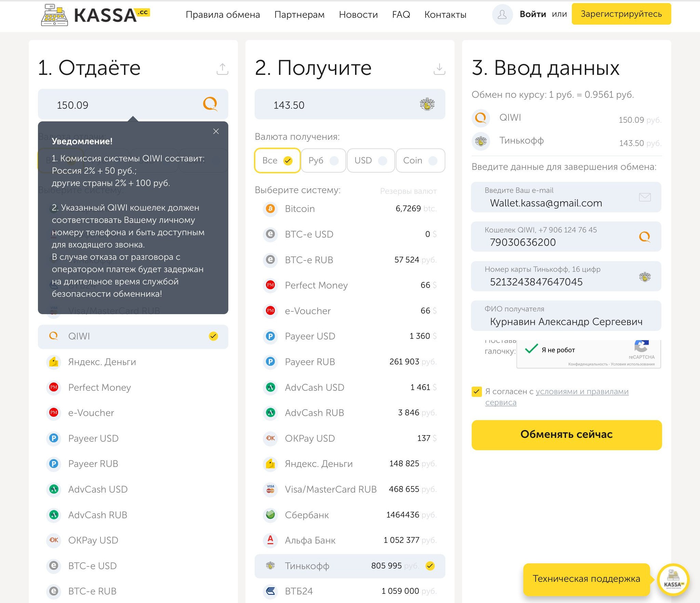Click the QIWI icon in 150.09 amount field
The image size is (700, 603).
(x=210, y=104)
